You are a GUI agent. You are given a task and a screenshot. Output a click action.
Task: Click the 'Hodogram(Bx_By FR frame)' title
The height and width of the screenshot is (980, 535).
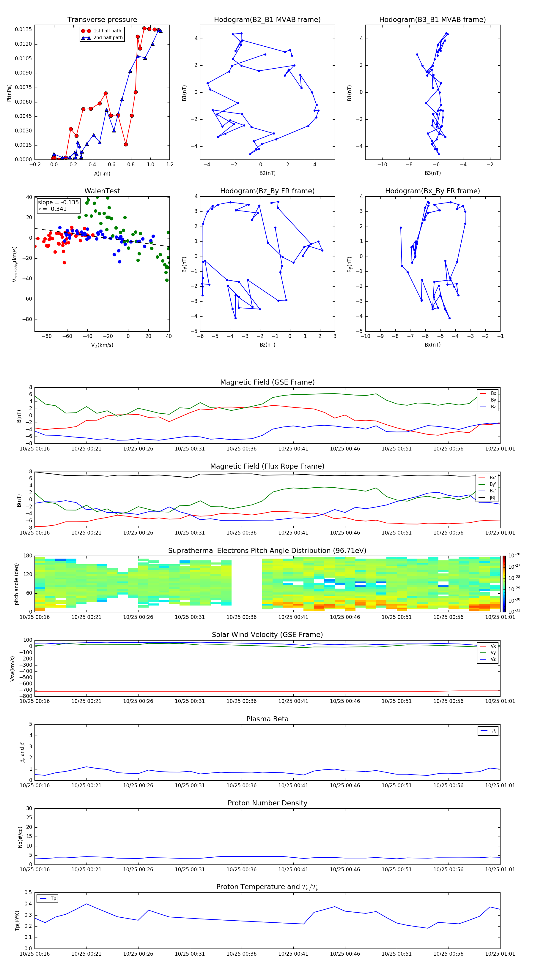point(432,191)
